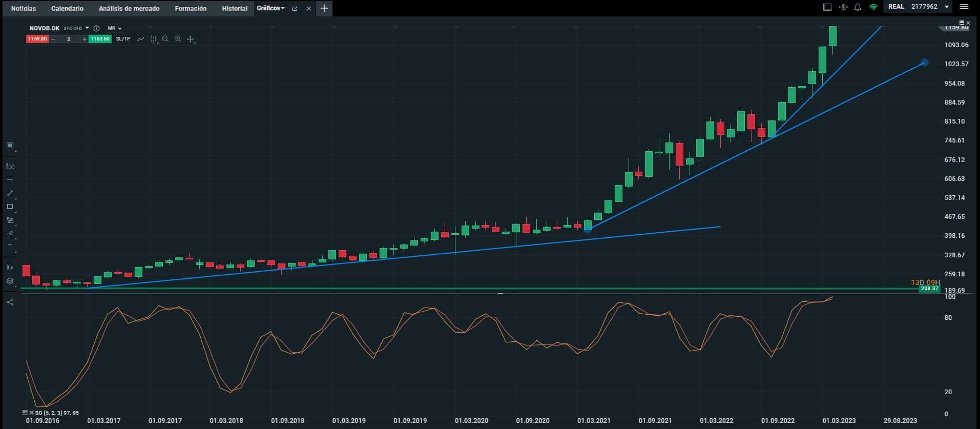Select the trend line drawing tool
This screenshot has width=980, height=429.
(x=10, y=193)
